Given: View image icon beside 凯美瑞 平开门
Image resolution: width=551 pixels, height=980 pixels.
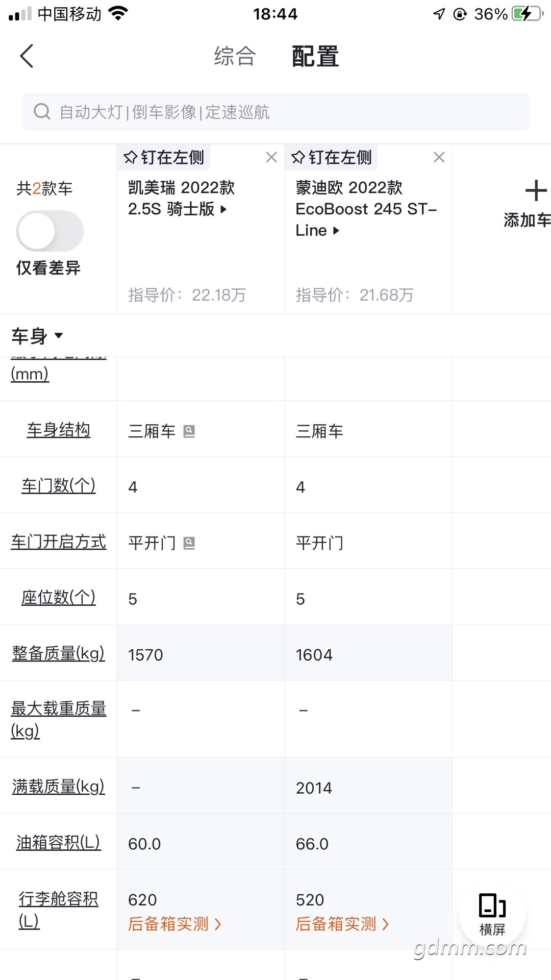Looking at the screenshot, I should pos(189,543).
